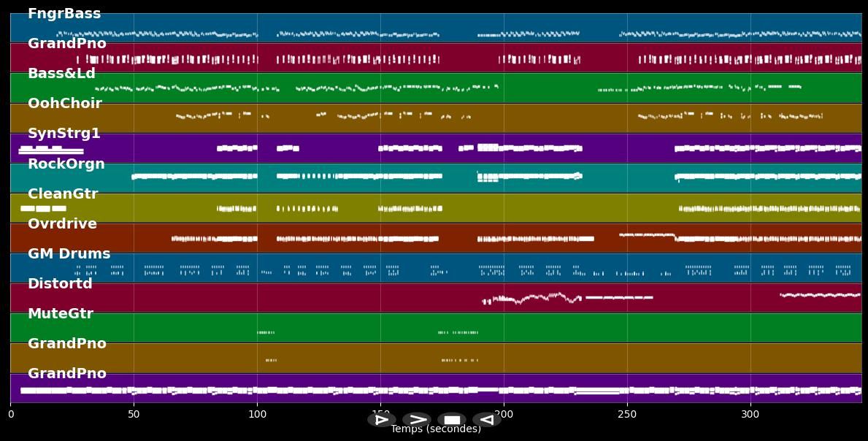Image resolution: width=868 pixels, height=441 pixels.
Task: Select the SynStrg1 track label
Action: [64, 134]
